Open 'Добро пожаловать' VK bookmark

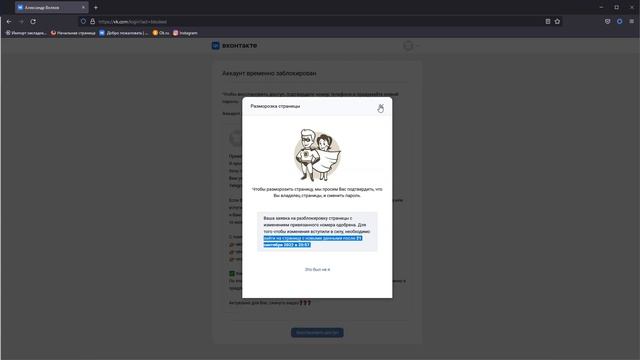(124, 33)
